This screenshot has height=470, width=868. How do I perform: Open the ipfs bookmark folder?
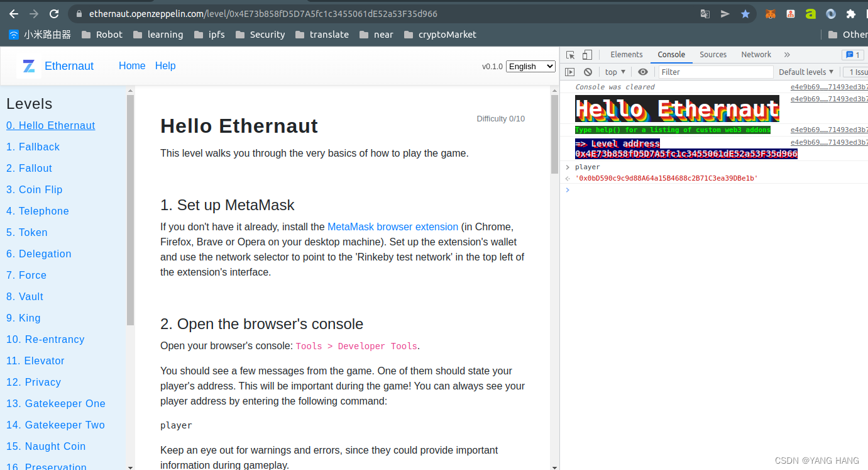tap(209, 35)
